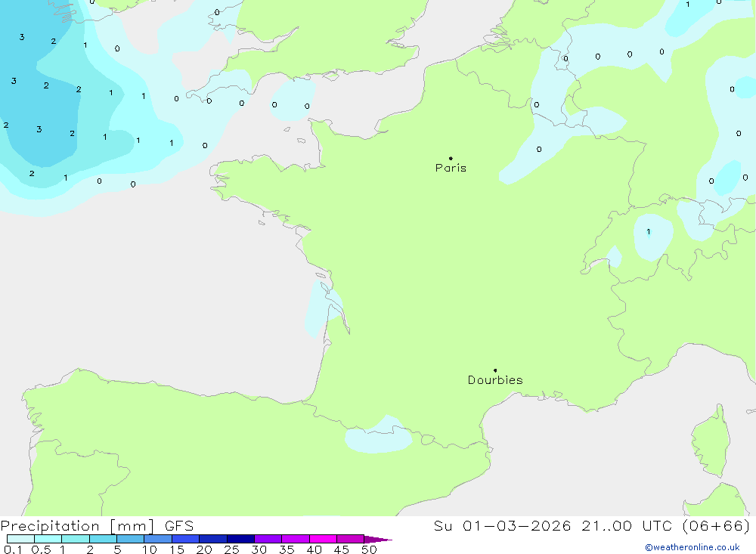Pick the 5–10 mm legend color swatch

click(x=131, y=539)
